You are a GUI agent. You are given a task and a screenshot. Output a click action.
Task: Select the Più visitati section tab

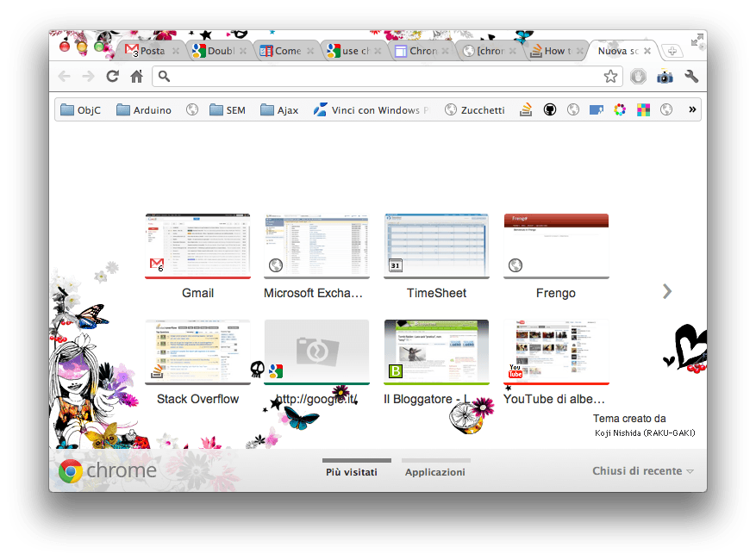click(351, 472)
